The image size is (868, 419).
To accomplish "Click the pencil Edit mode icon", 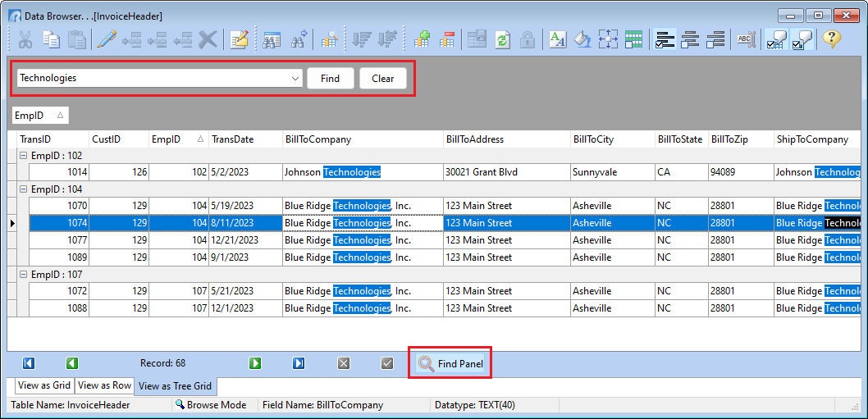I will pos(106,40).
